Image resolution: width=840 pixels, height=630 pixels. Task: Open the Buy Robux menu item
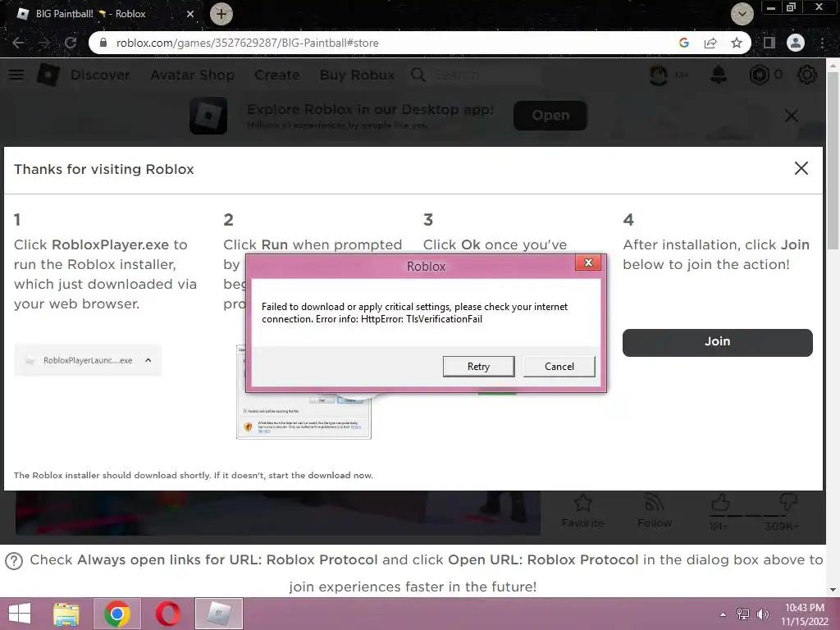tap(357, 75)
